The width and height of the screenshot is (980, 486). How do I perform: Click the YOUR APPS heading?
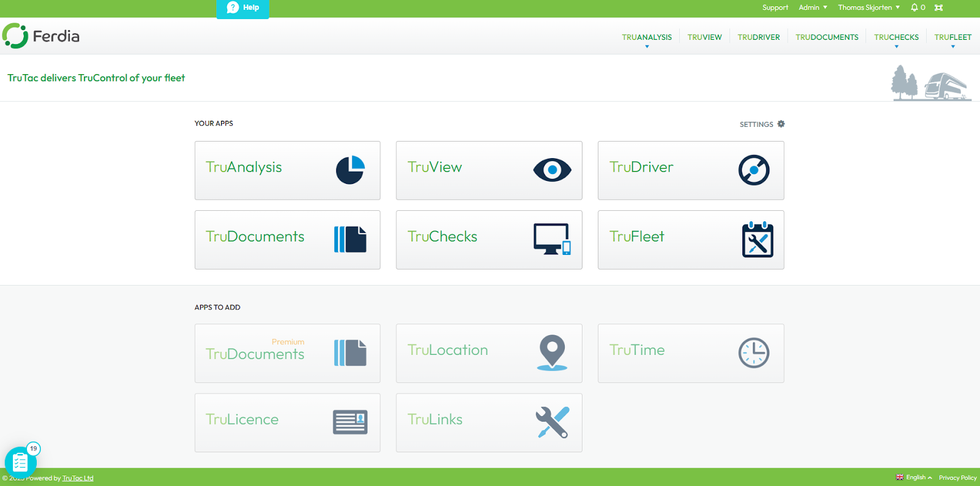tap(214, 123)
